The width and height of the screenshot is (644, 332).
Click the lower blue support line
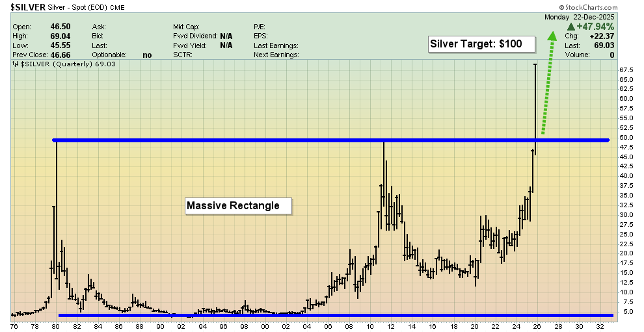(325, 315)
